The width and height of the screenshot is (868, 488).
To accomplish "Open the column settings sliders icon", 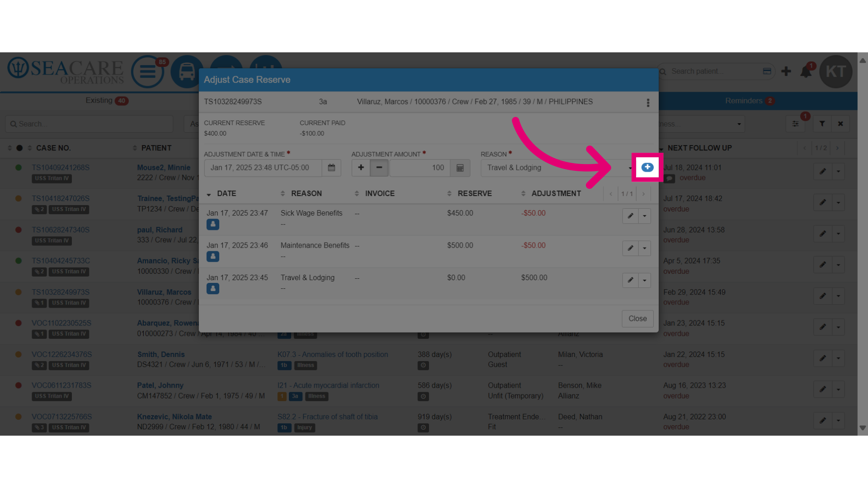I will coord(796,124).
